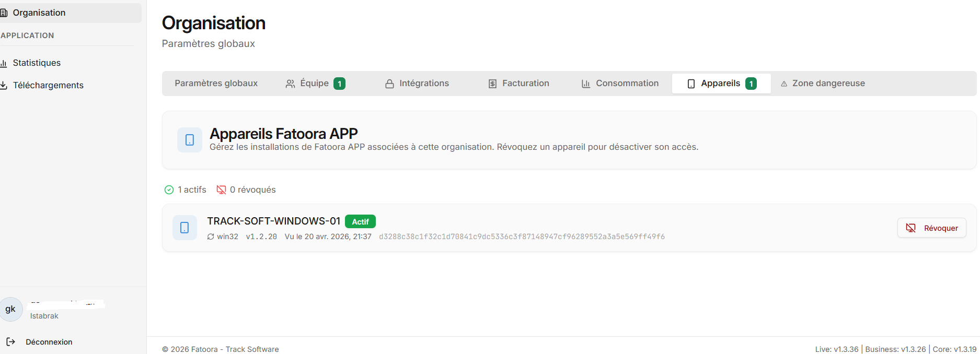Click the Équipe count badge

click(339, 84)
